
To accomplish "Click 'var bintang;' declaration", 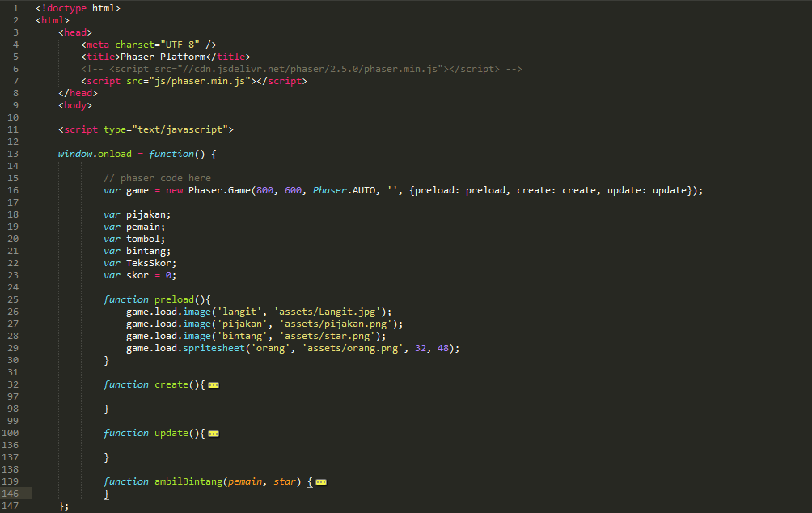I will (x=137, y=251).
